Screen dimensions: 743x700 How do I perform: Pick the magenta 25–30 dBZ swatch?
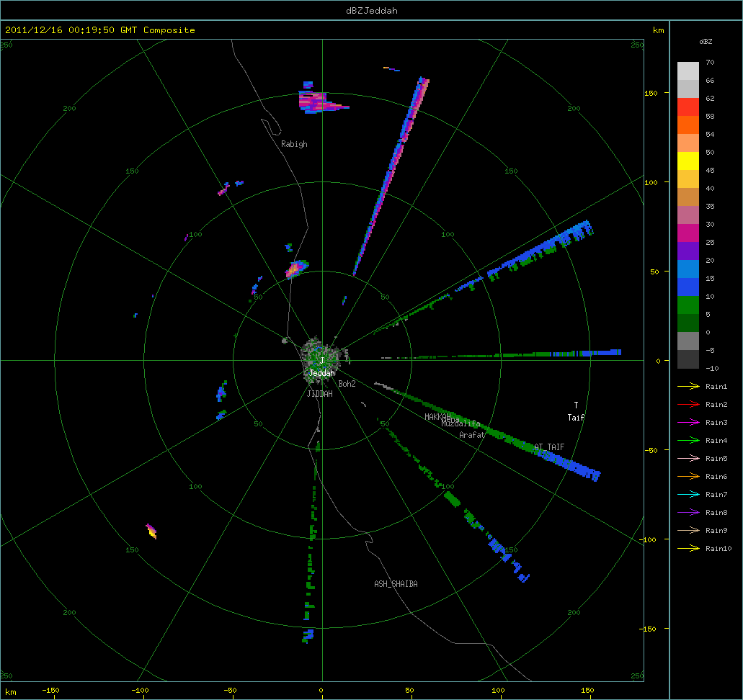(x=688, y=233)
